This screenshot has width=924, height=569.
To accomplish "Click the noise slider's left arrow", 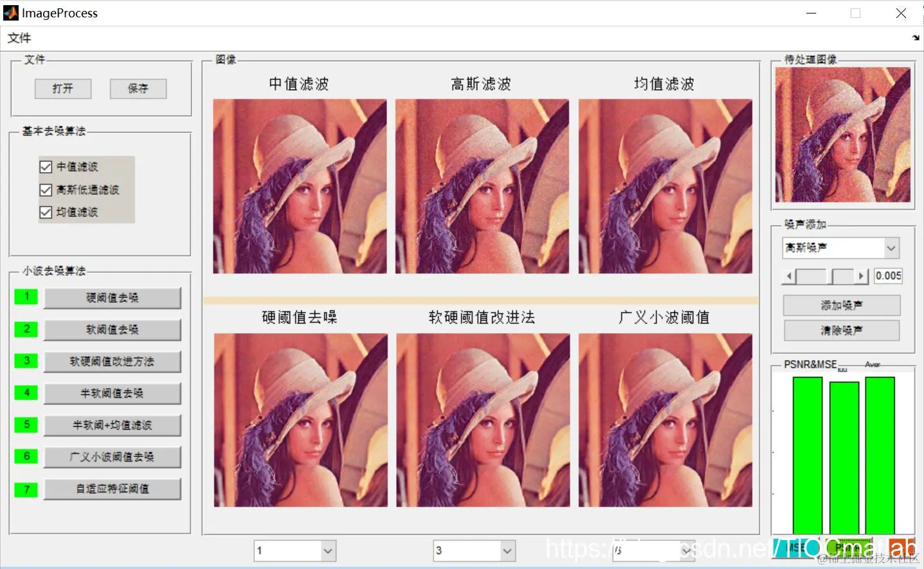I will pyautogui.click(x=789, y=276).
